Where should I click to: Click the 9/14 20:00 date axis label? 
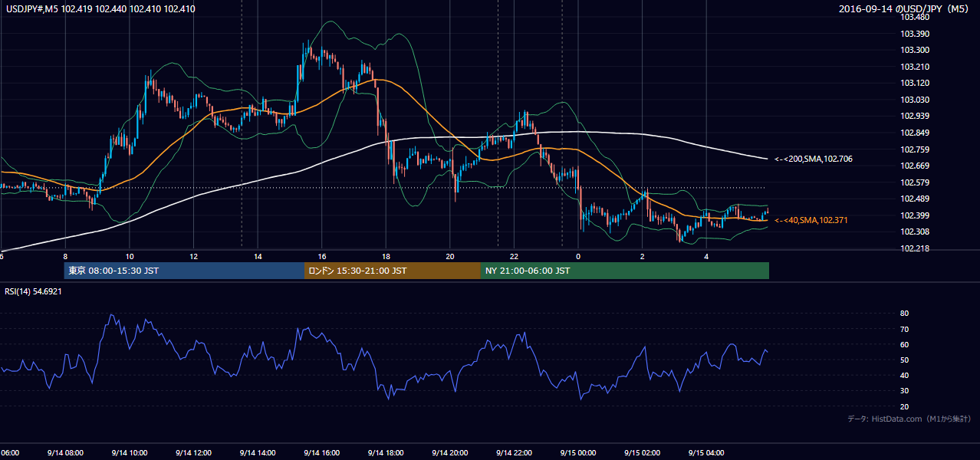point(450,452)
